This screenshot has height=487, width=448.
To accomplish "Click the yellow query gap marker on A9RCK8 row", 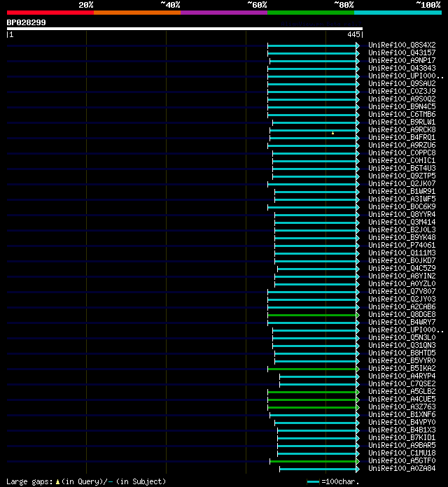I will (332, 133).
